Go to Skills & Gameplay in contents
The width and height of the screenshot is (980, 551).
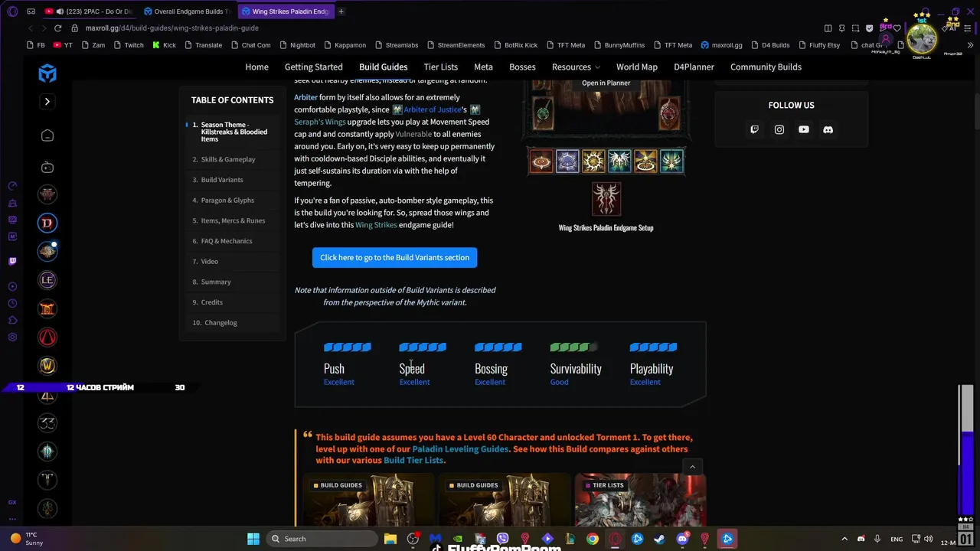pos(228,159)
